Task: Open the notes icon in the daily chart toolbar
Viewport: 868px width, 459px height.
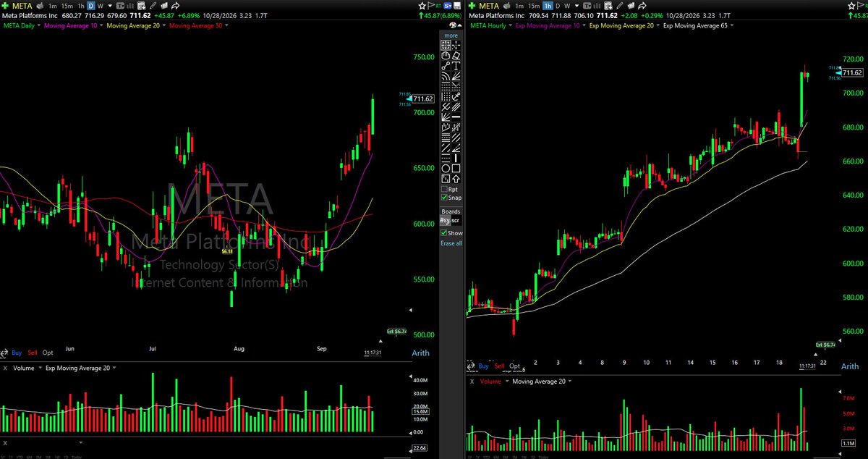Action: [x=141, y=6]
